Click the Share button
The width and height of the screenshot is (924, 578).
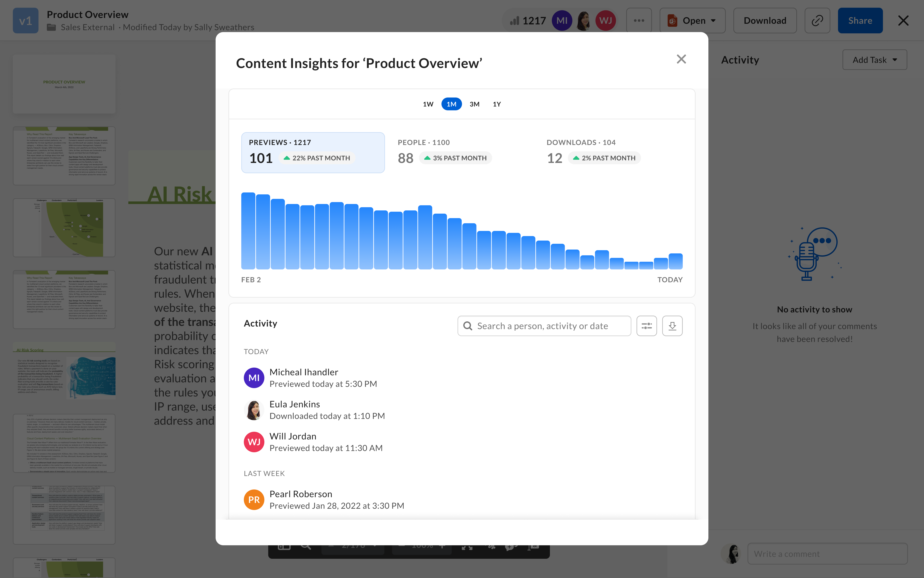[x=860, y=21]
